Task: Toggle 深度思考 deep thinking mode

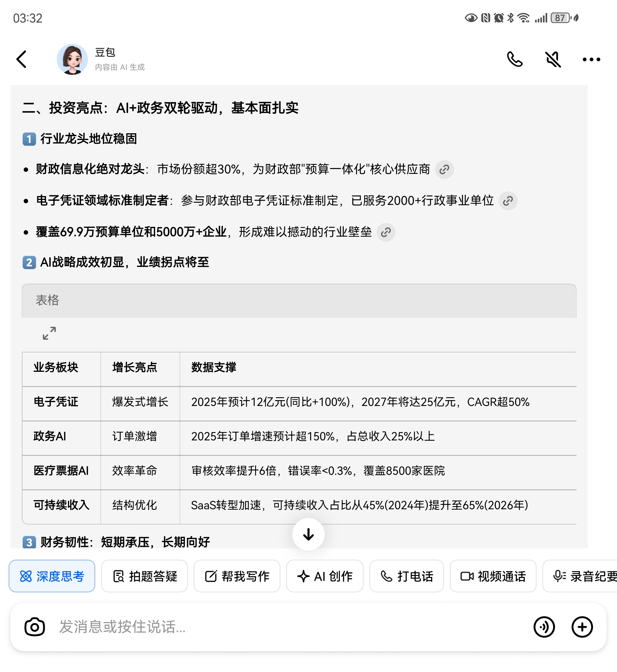Action: click(x=52, y=576)
